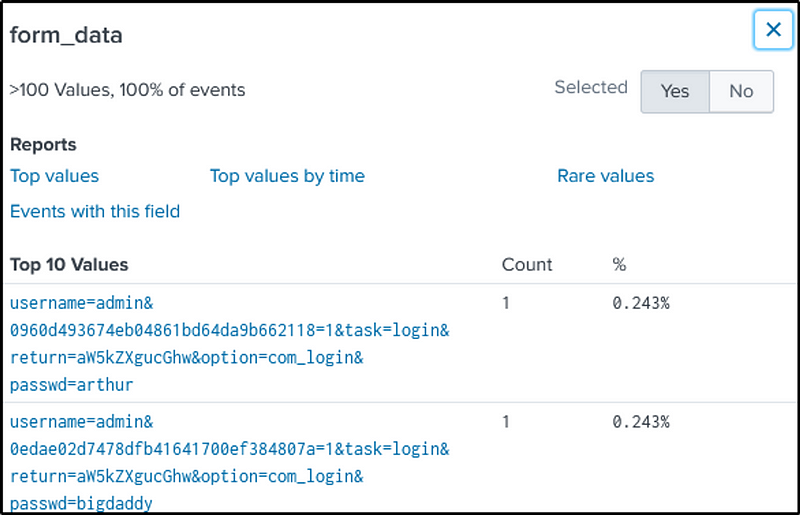This screenshot has width=800, height=515.
Task: Click the ">100 Values, 100% of events" summary
Action: [127, 90]
